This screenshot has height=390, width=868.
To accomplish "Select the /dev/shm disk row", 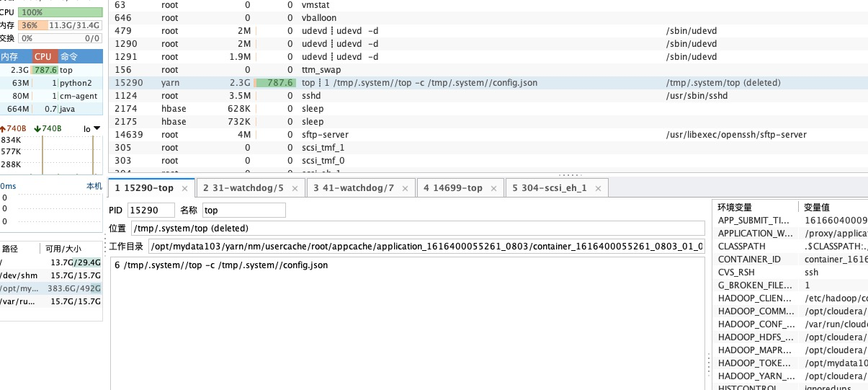I will click(51, 275).
